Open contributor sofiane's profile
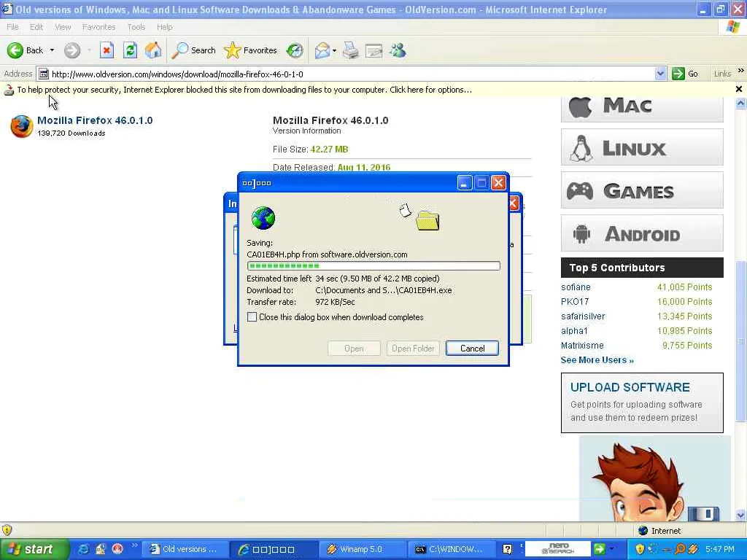Image resolution: width=747 pixels, height=560 pixels. (576, 287)
